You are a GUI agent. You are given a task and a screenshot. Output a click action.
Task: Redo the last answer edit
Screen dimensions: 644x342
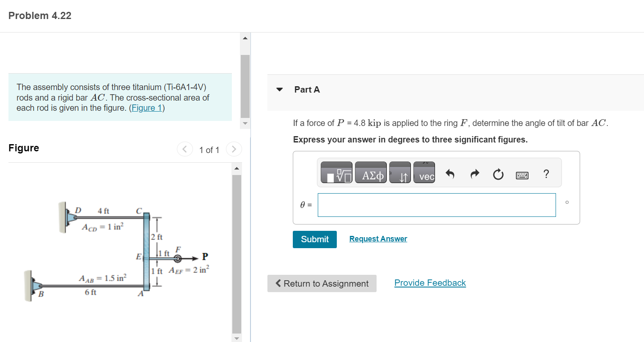474,172
